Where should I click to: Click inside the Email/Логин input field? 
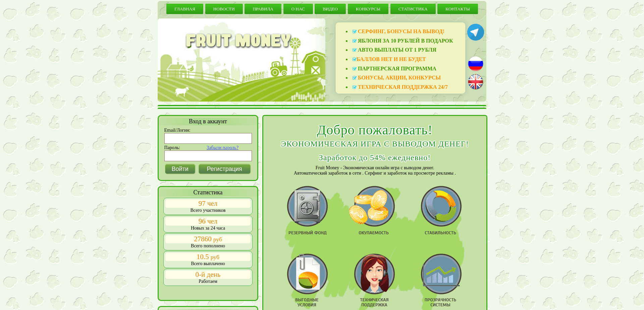pyautogui.click(x=208, y=138)
